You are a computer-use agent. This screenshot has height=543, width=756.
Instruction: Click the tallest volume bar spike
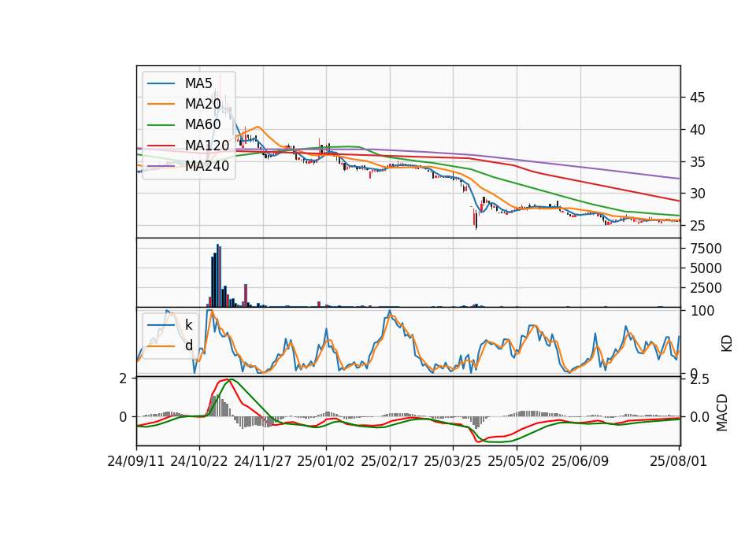coord(218,275)
